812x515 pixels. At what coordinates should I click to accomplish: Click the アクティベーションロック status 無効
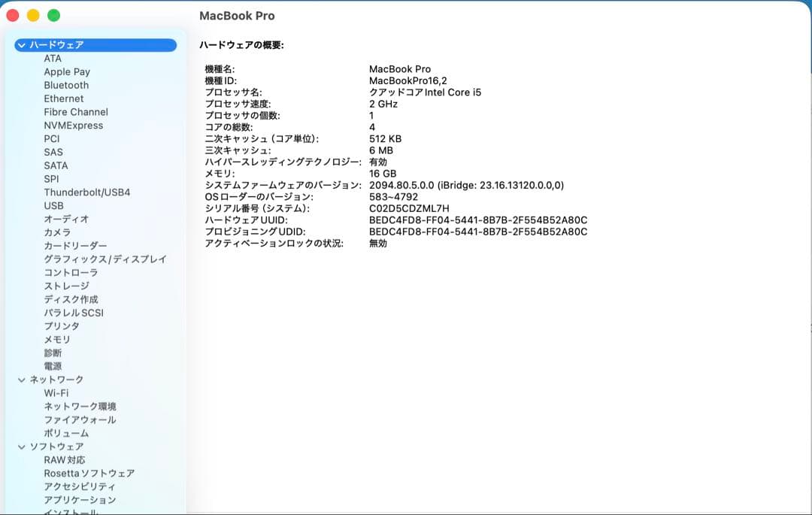(x=378, y=244)
